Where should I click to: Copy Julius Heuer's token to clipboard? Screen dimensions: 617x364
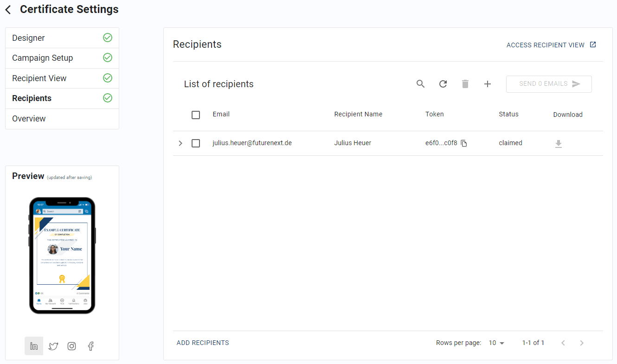(x=464, y=144)
